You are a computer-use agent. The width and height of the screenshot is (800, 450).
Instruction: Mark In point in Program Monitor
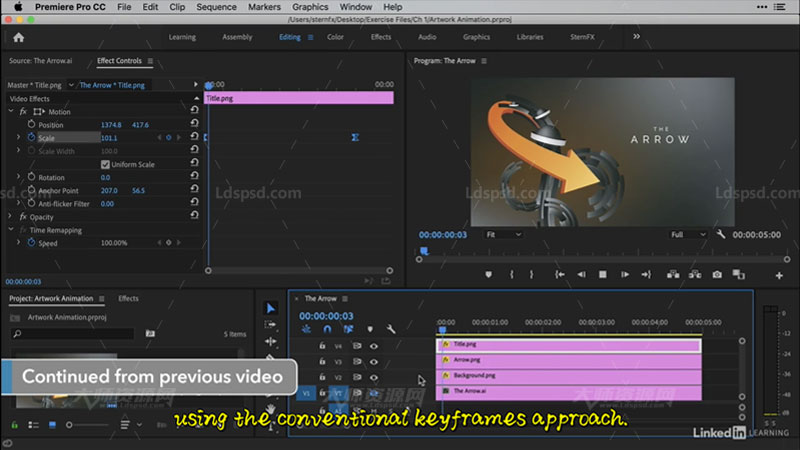click(512, 274)
